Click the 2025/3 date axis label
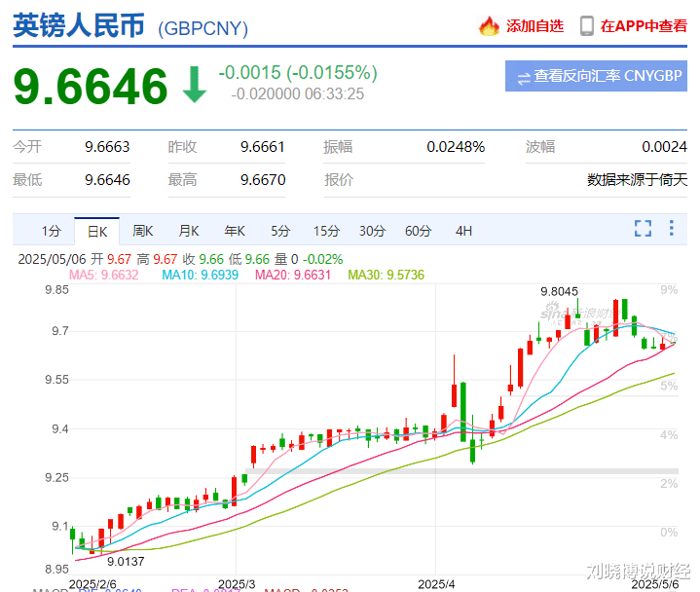Image resolution: width=700 pixels, height=592 pixels. (237, 584)
